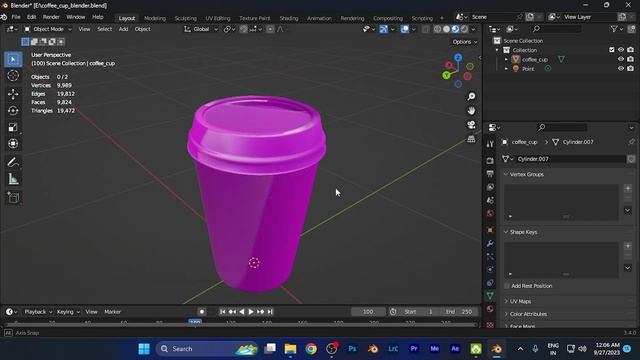This screenshot has width=640, height=360.
Task: Switch to the UV Editing workspace tab
Action: [x=218, y=18]
